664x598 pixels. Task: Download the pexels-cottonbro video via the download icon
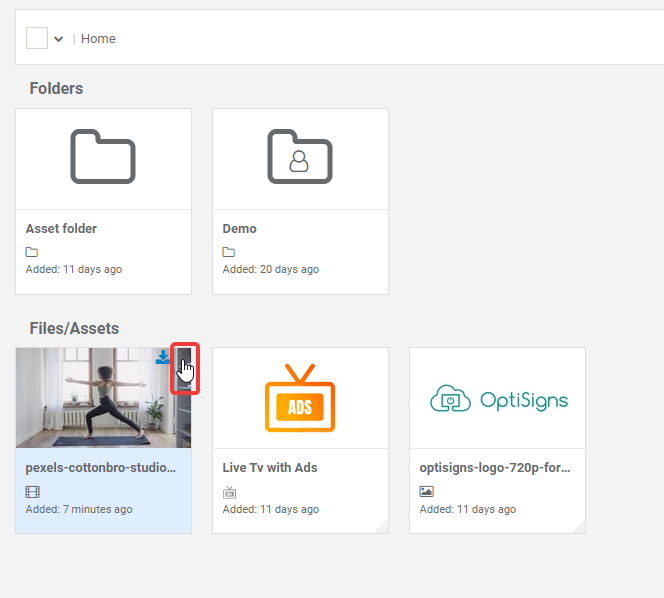[x=163, y=358]
